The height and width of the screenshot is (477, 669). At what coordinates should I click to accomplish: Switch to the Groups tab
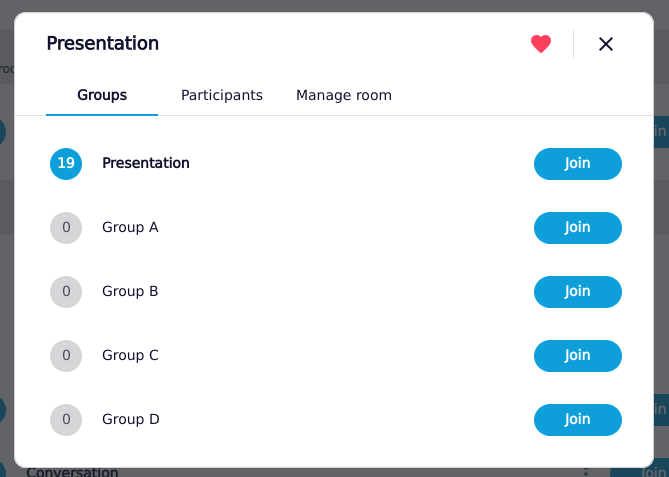click(x=102, y=96)
